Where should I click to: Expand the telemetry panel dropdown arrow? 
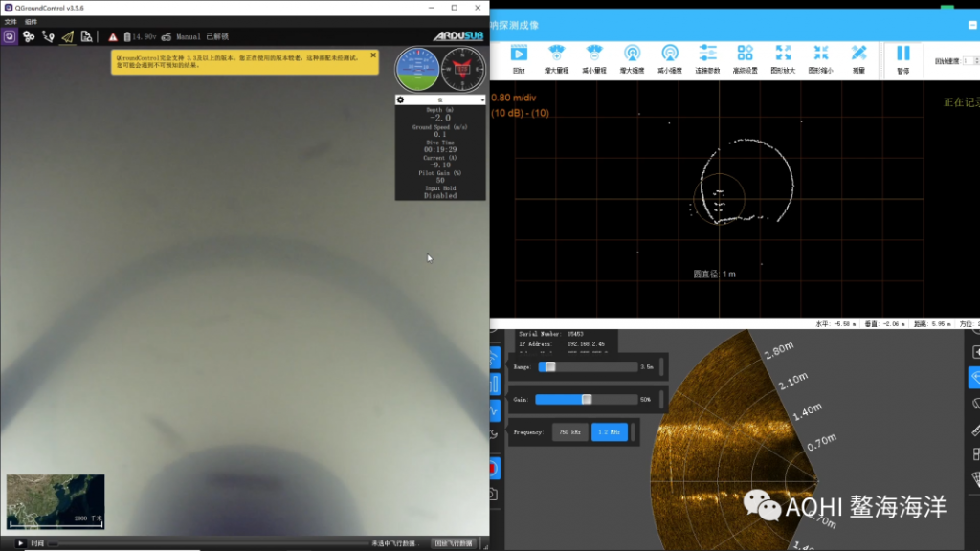[482, 99]
